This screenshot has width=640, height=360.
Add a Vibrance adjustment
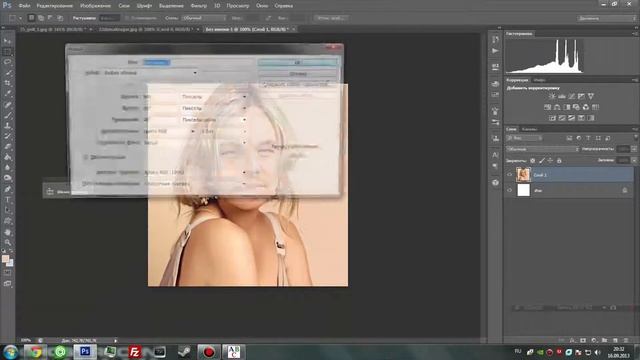point(591,96)
